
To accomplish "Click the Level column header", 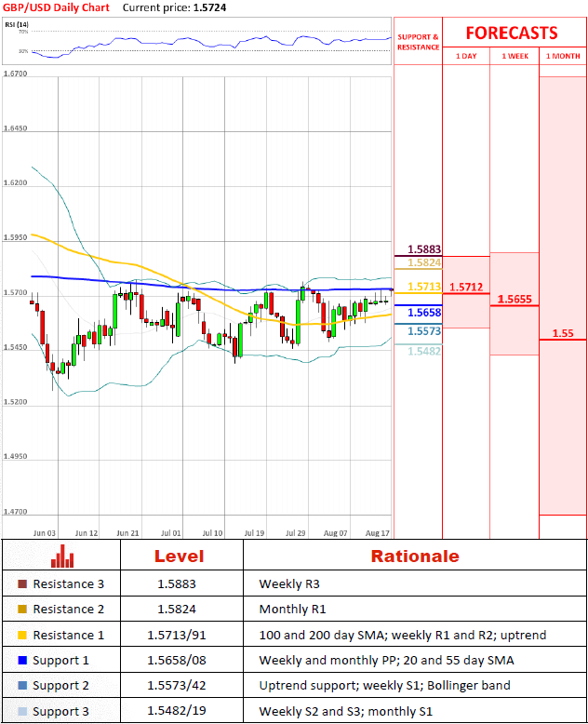I will pyautogui.click(x=179, y=556).
